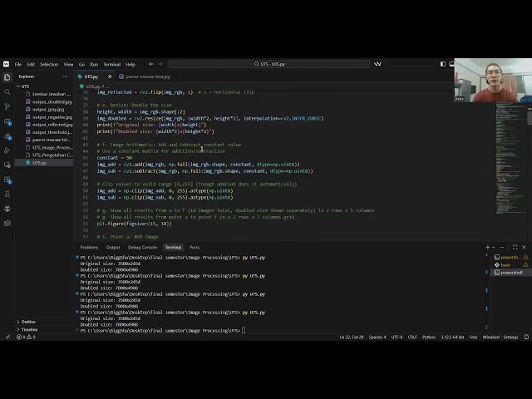
Task: Switch to the Debug Console tab
Action: 142,248
